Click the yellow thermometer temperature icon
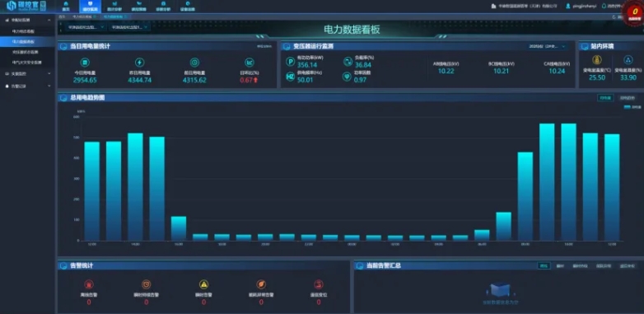This screenshot has height=314, width=644. (x=597, y=60)
